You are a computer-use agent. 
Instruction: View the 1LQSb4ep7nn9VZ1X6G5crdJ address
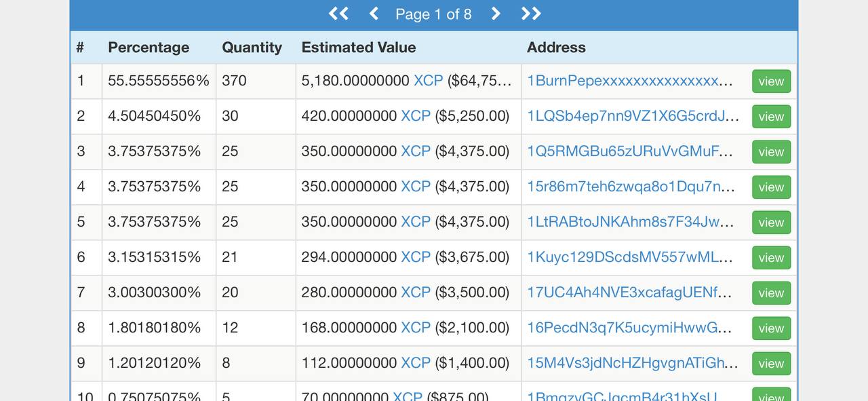[771, 117]
